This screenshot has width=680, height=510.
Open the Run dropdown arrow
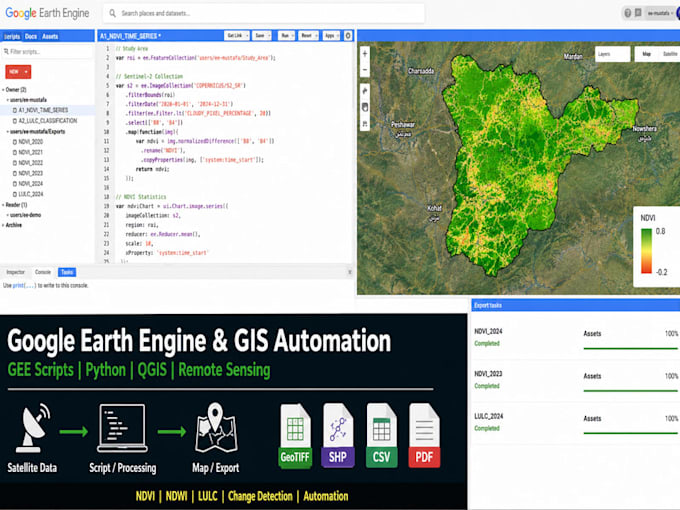293,36
